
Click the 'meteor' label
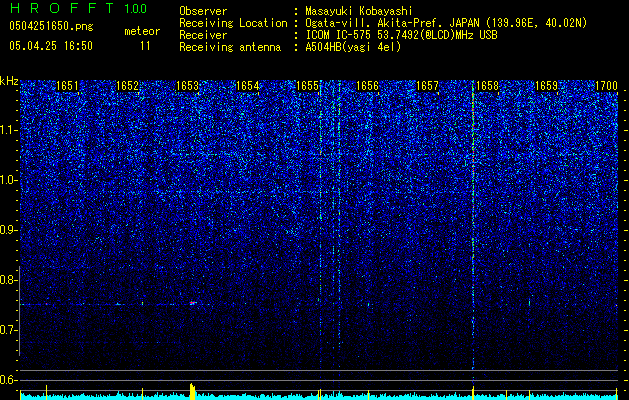click(x=142, y=31)
